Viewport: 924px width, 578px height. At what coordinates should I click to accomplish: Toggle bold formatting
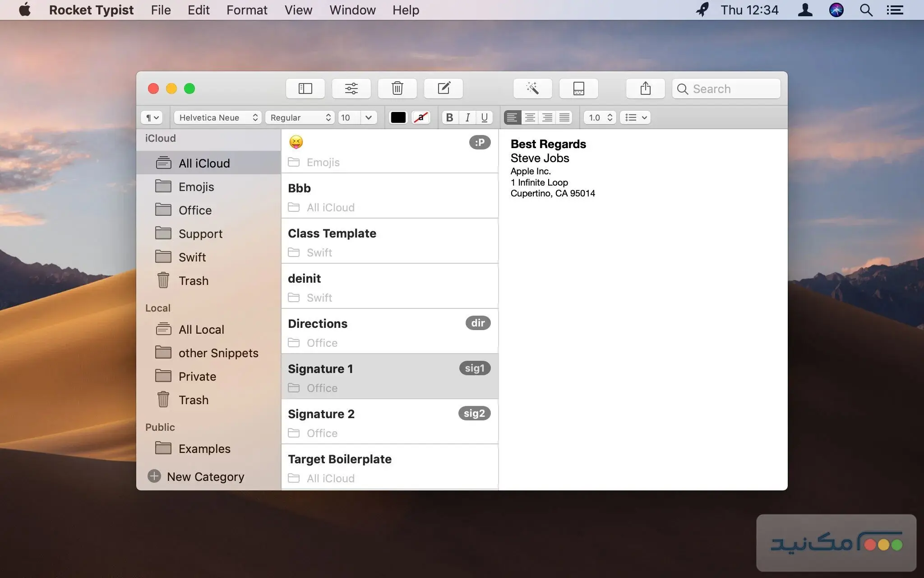(x=449, y=117)
